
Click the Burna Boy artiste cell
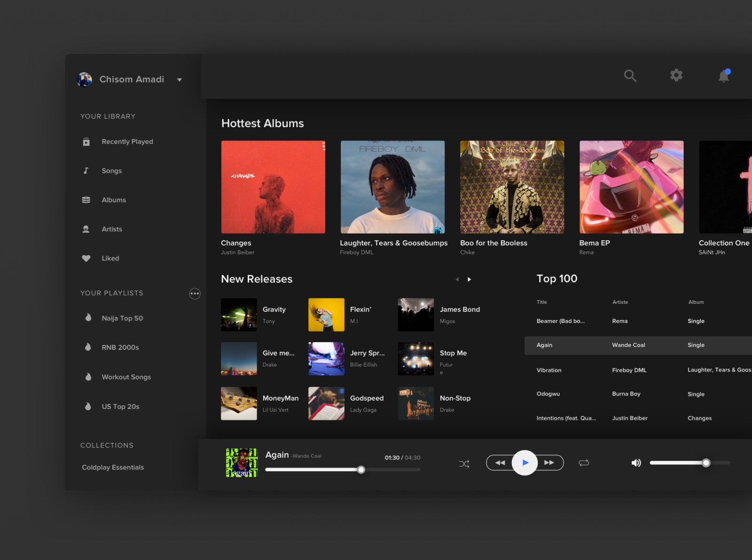pos(626,394)
